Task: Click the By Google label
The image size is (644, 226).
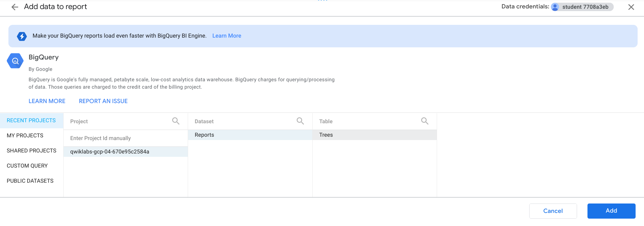Action: click(40, 69)
